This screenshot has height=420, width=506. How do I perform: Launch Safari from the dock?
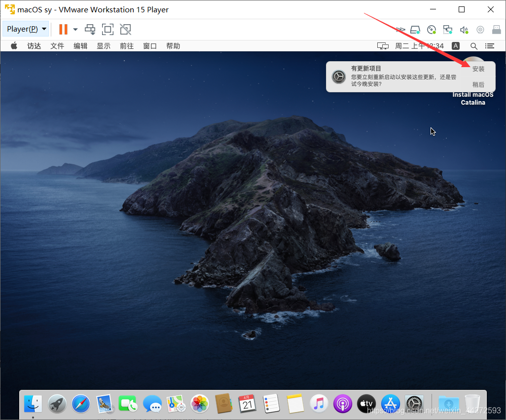coord(81,404)
